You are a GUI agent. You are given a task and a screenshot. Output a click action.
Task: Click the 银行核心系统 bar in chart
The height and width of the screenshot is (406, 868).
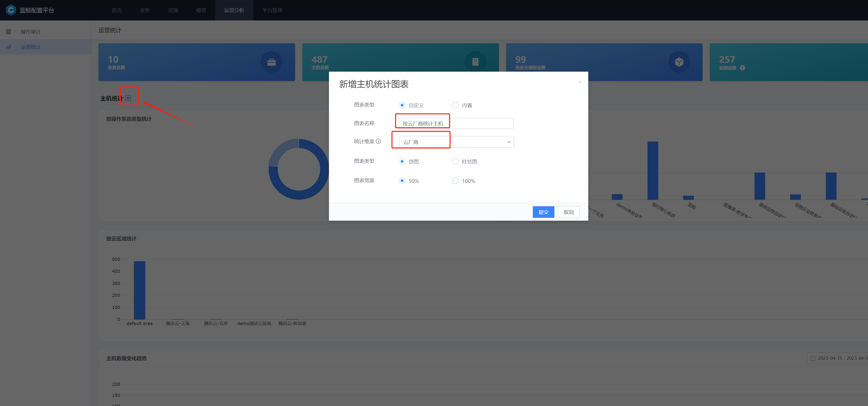pos(653,171)
